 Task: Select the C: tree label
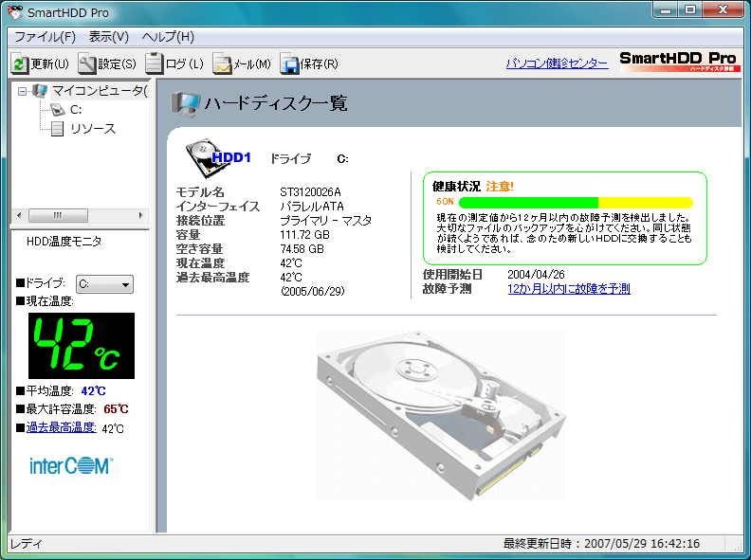tap(76, 110)
